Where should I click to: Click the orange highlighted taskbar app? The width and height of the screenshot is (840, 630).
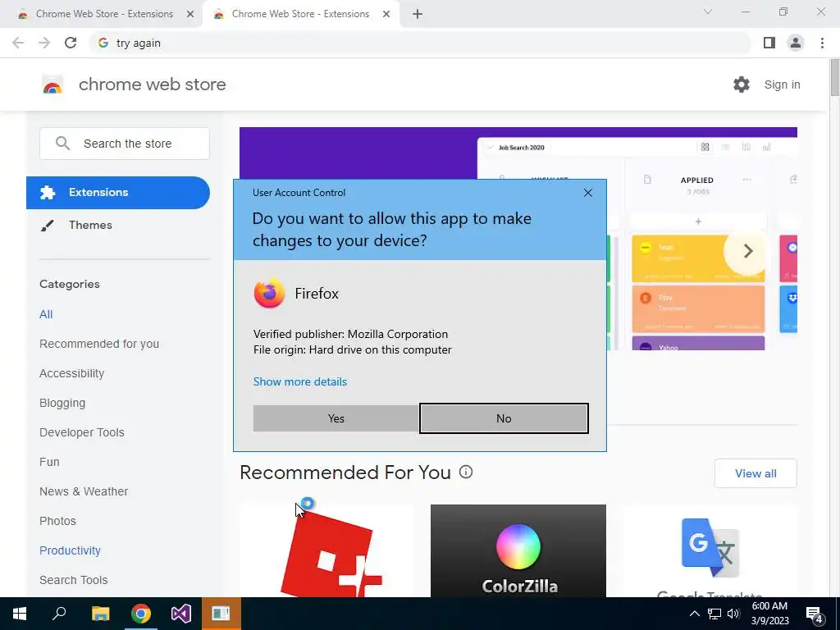click(x=221, y=614)
